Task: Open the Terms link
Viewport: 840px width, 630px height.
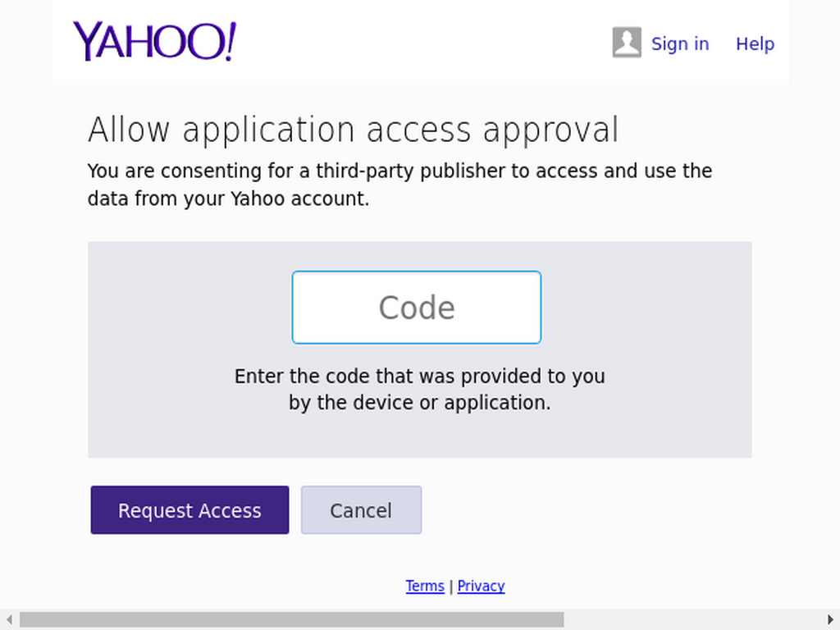Action: click(425, 586)
